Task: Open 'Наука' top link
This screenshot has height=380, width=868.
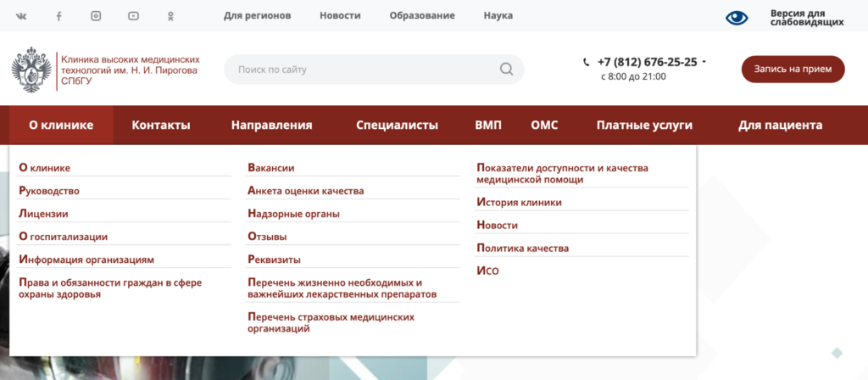Action: point(498,15)
